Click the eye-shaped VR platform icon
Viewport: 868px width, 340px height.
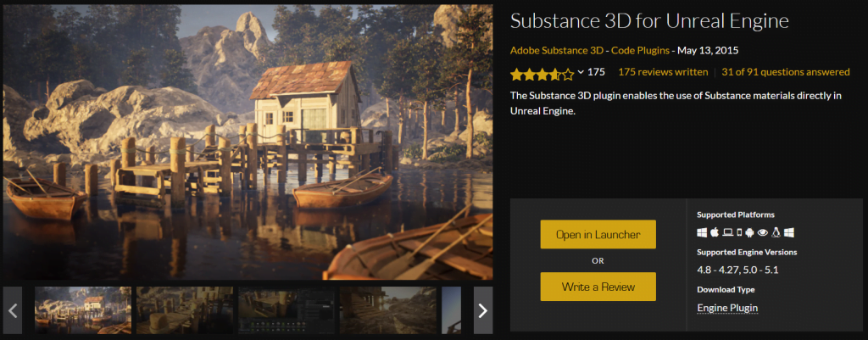[763, 232]
